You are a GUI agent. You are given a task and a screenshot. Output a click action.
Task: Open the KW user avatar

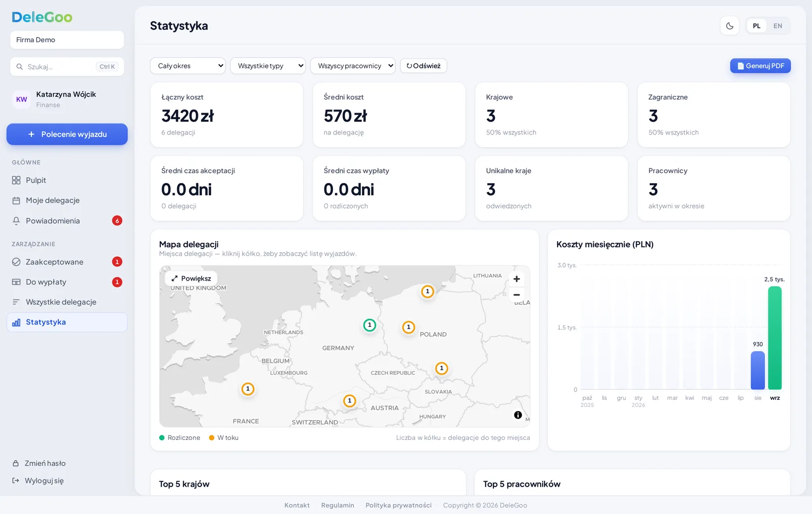[x=22, y=99]
